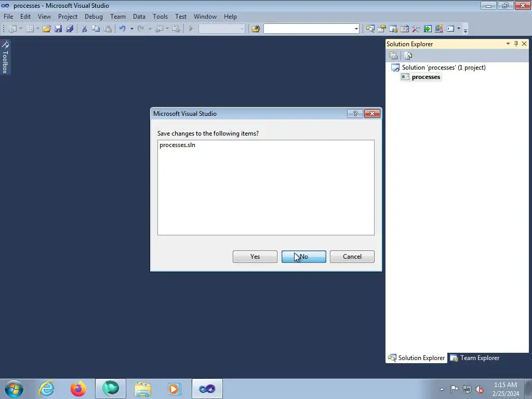Click the Undo arrow icon
Screen dimensions: 532x399
tap(123, 29)
